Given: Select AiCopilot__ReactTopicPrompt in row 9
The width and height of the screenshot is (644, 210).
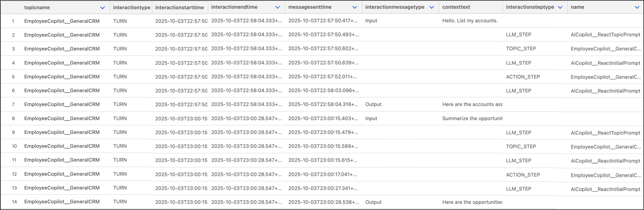Looking at the screenshot, I should (606, 133).
